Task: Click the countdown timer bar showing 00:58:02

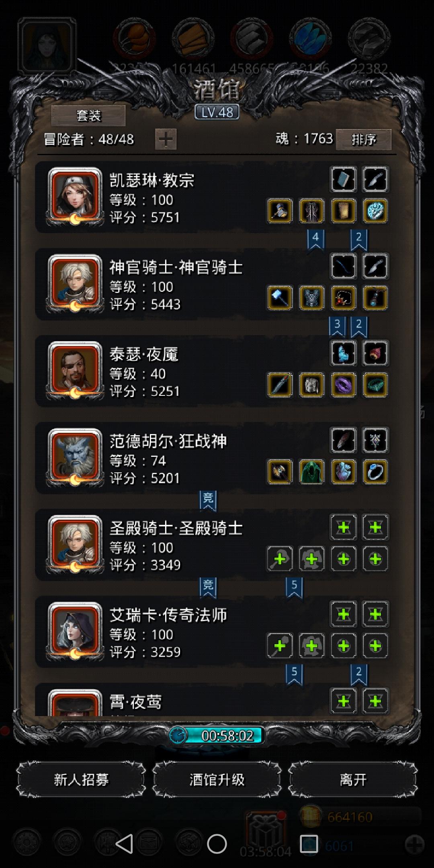Action: click(x=217, y=736)
